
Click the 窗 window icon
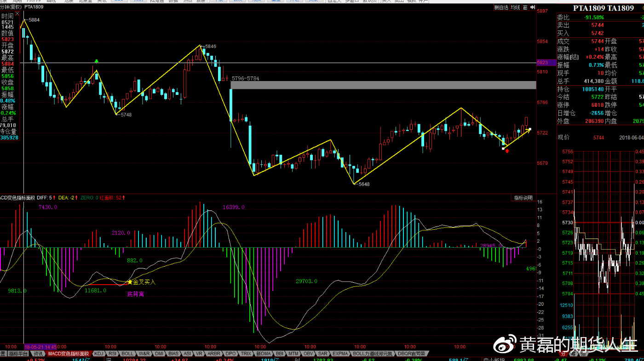pyautogui.click(x=525, y=7)
